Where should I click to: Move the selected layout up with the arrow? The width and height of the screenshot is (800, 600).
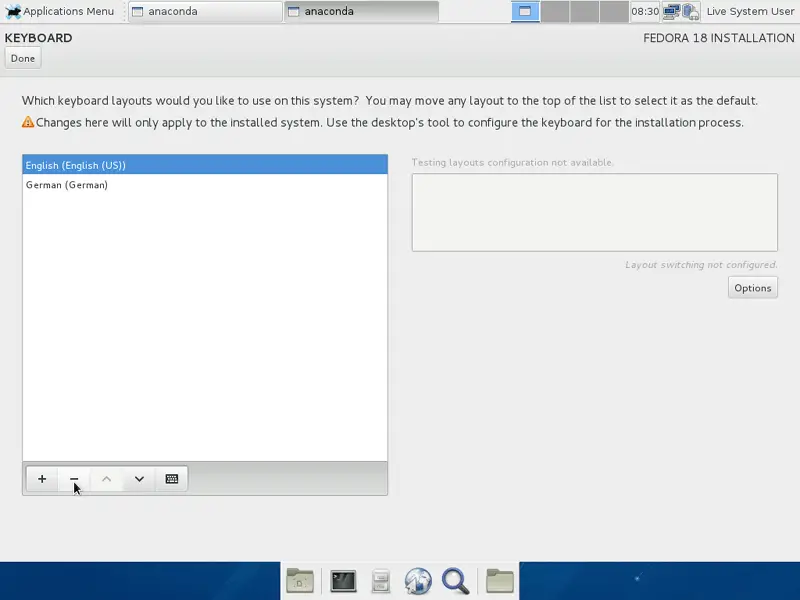(x=107, y=479)
